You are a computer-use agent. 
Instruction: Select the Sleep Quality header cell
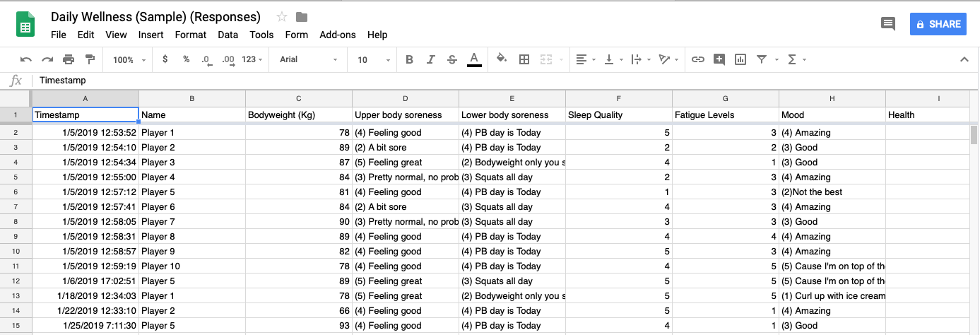tap(618, 114)
